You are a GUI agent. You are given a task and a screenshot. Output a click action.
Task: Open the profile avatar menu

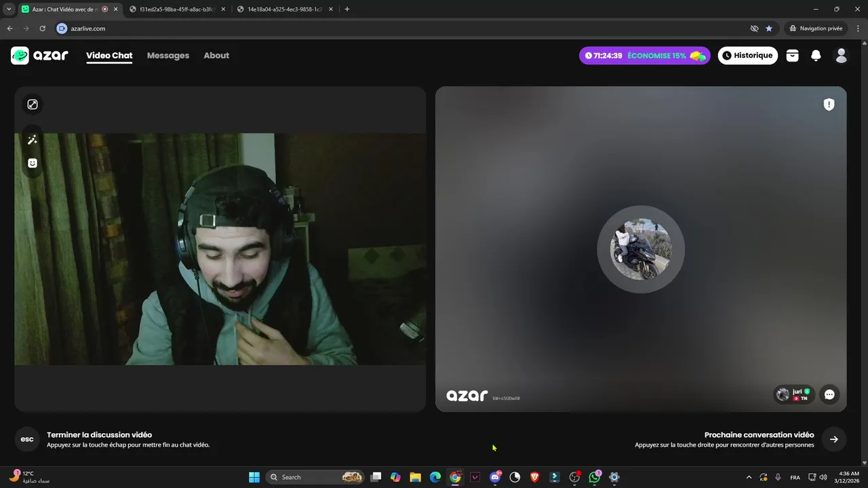(842, 56)
